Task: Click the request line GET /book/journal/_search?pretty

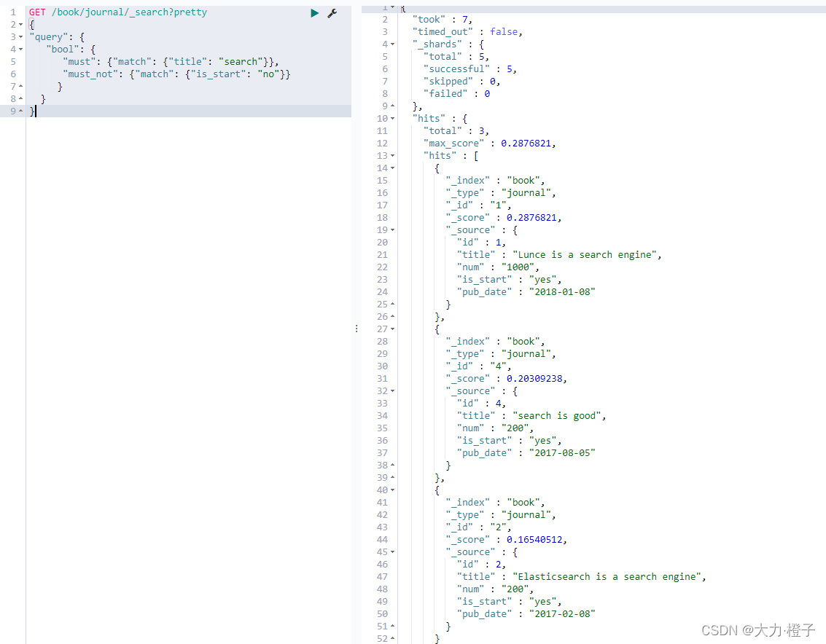Action: pos(118,12)
